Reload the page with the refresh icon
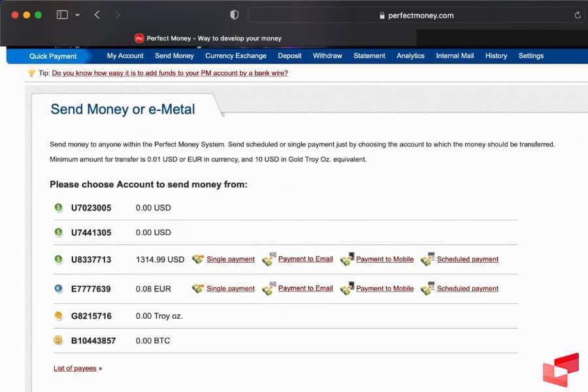588x392 pixels. [578, 15]
